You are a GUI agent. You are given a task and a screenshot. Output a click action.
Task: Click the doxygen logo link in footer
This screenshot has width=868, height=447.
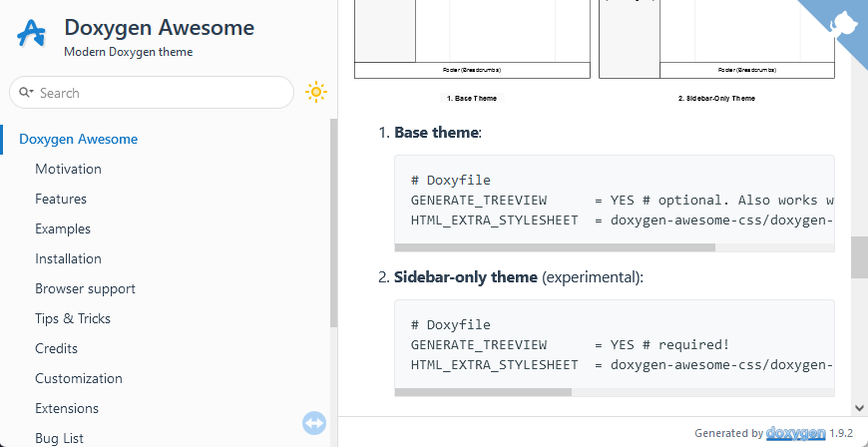click(x=795, y=433)
